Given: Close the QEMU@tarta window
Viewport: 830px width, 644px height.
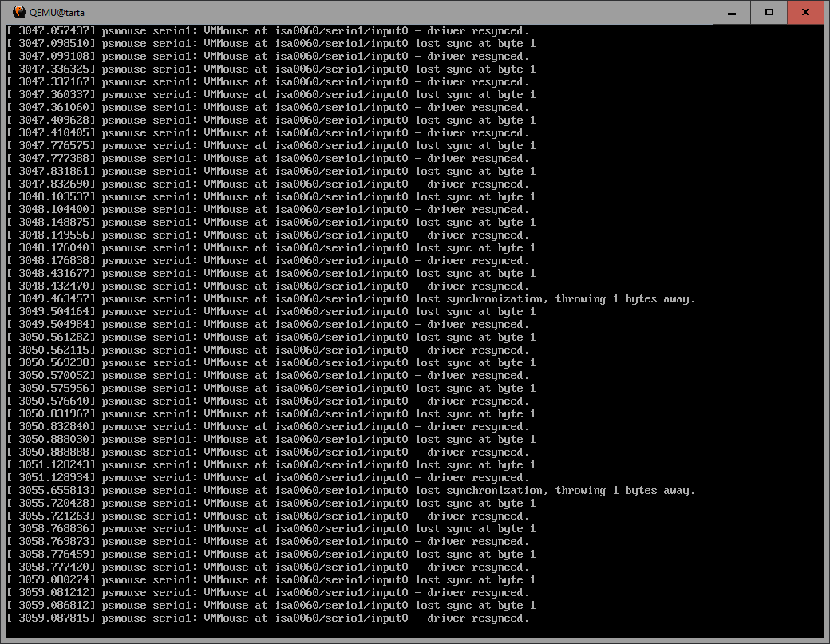Looking at the screenshot, I should pos(806,13).
